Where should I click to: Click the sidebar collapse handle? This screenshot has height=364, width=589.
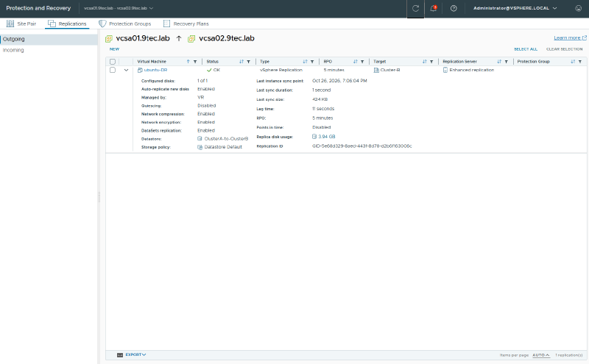99,197
